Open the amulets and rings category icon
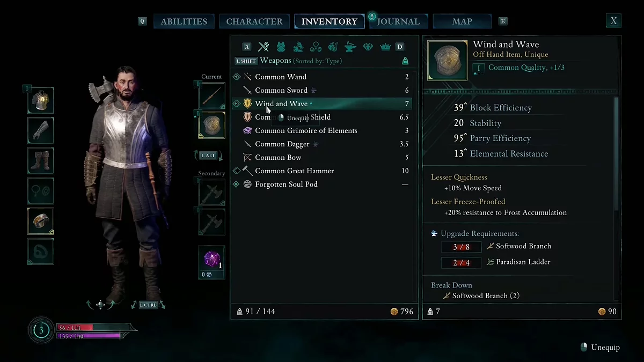This screenshot has width=644, height=362. click(315, 47)
